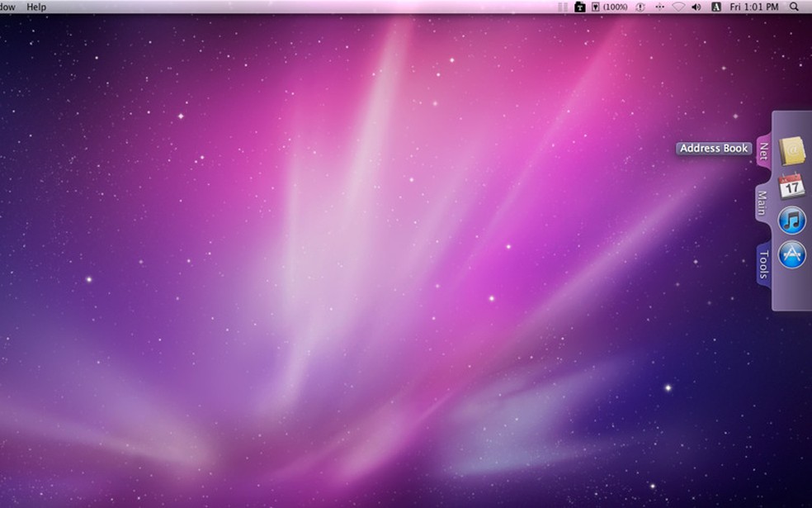812x508 pixels.
Task: Open the Help menu
Action: pyautogui.click(x=36, y=7)
